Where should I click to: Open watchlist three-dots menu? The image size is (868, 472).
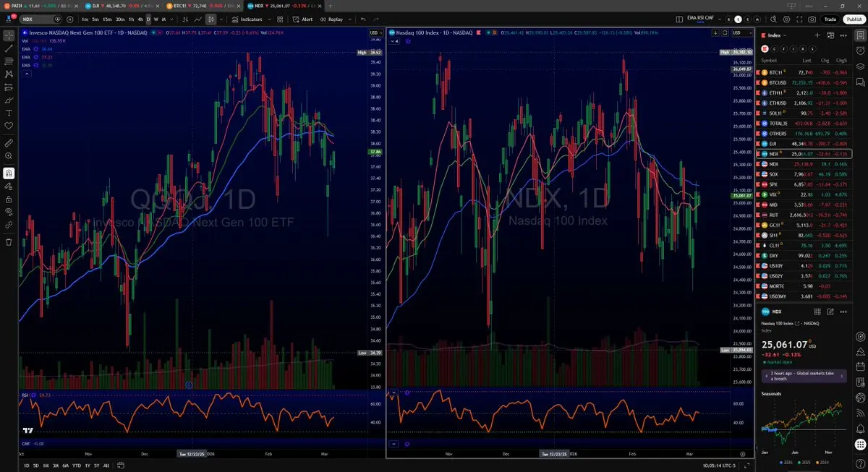pos(843,35)
